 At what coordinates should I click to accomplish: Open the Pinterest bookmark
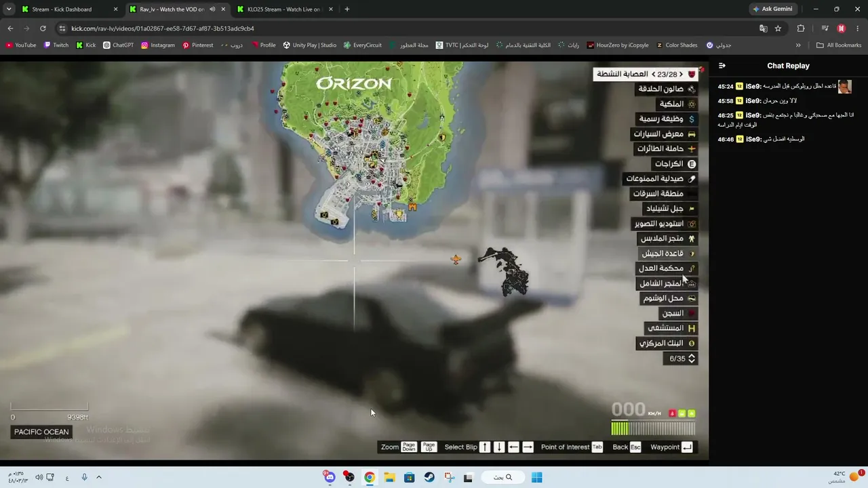click(198, 45)
